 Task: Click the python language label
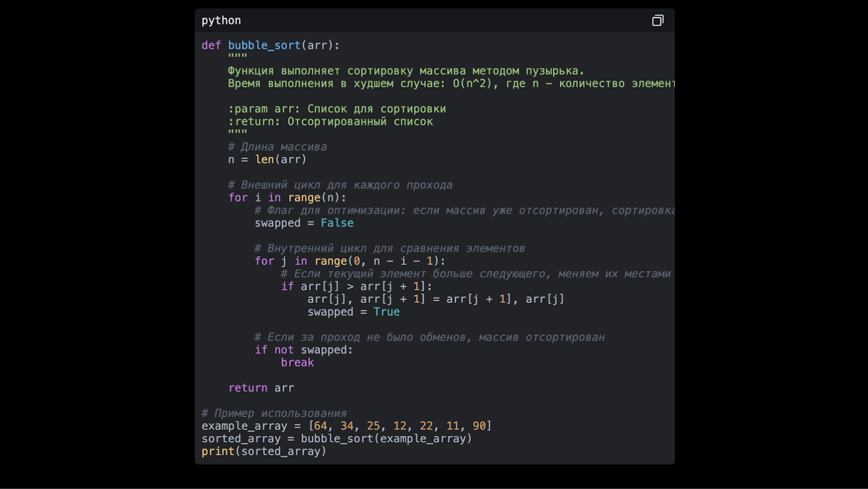[221, 21]
